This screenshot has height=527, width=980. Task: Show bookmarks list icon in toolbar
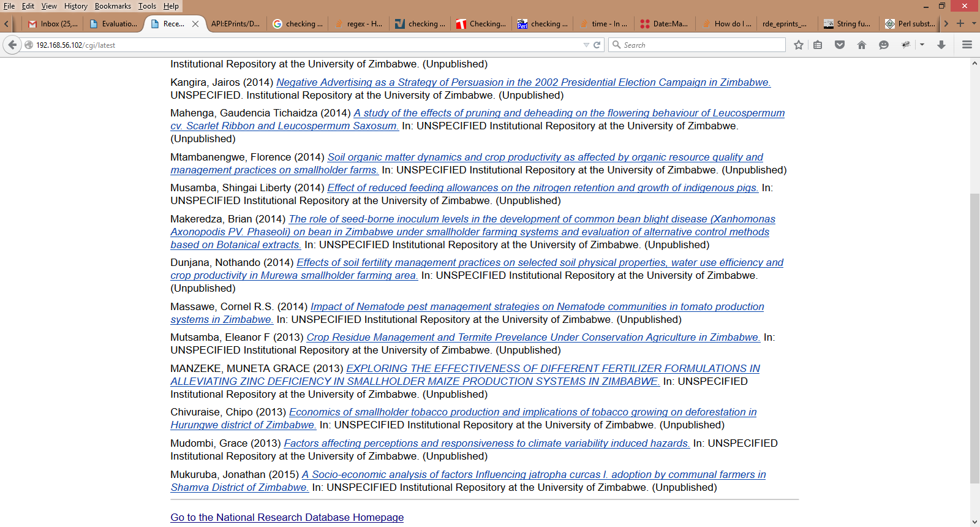pos(818,45)
